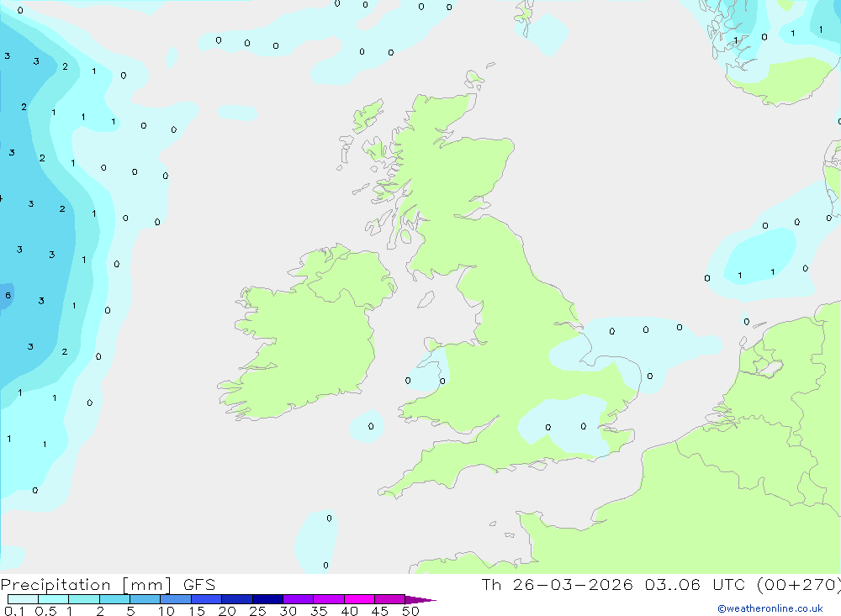
Task: Click the over-50 mm arrow at legend end
Action: click(x=420, y=600)
